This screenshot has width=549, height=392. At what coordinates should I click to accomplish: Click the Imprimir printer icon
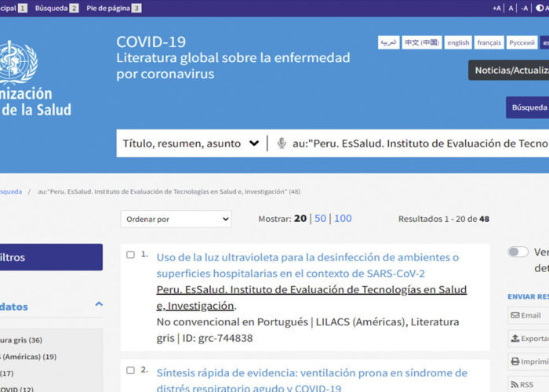515,361
